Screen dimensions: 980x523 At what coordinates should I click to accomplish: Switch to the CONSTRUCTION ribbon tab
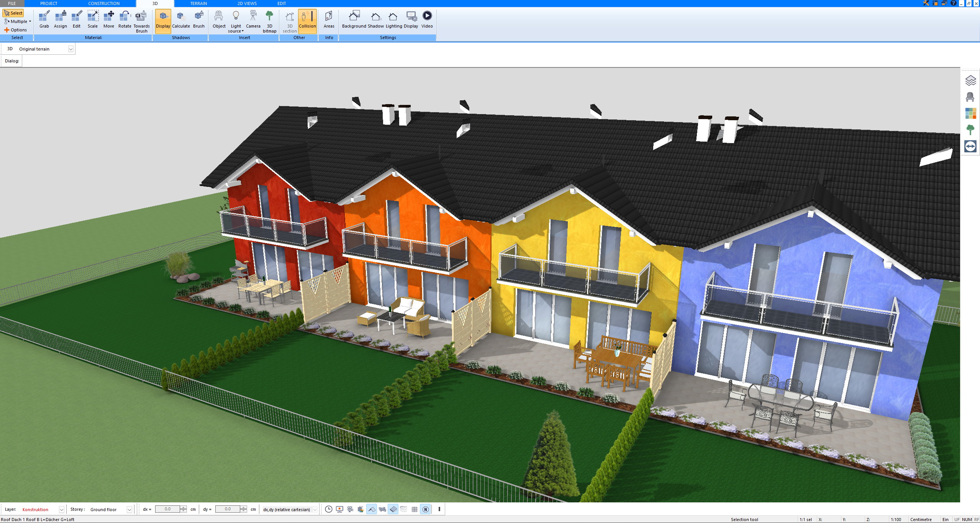[104, 3]
